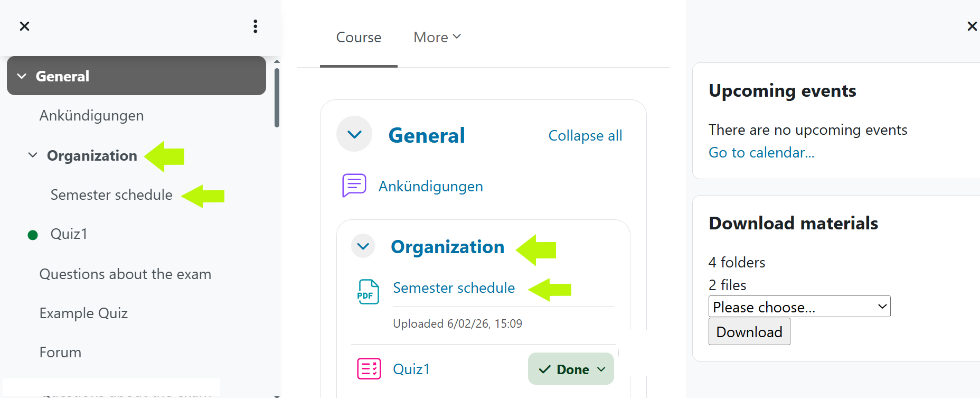Select the pink Quiz1 quiz icon
The image size is (980, 398).
(369, 368)
